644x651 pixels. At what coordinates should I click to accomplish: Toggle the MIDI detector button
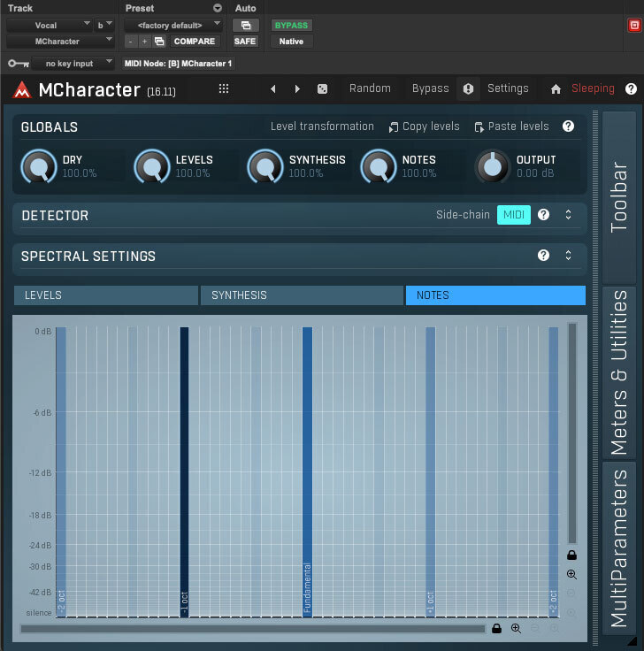514,215
